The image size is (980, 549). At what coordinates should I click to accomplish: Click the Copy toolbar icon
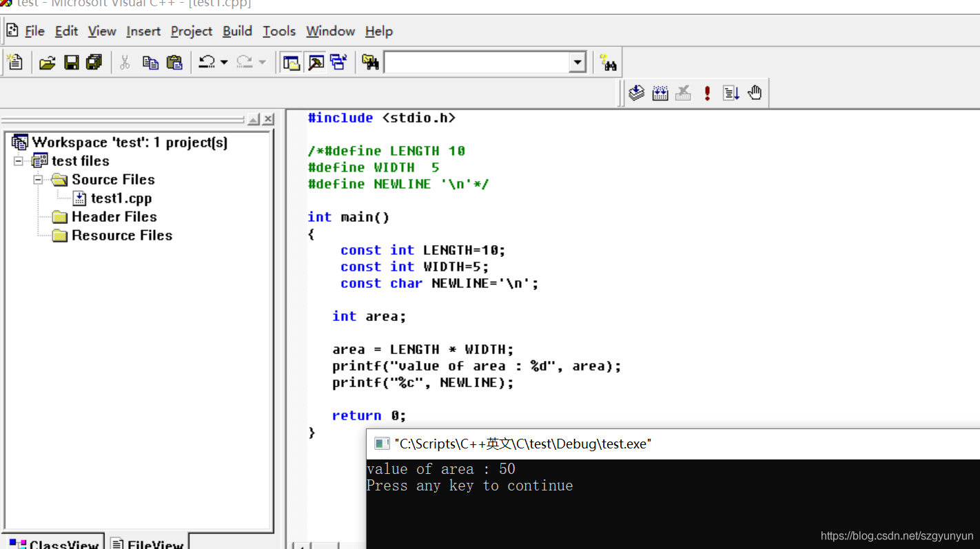point(150,63)
